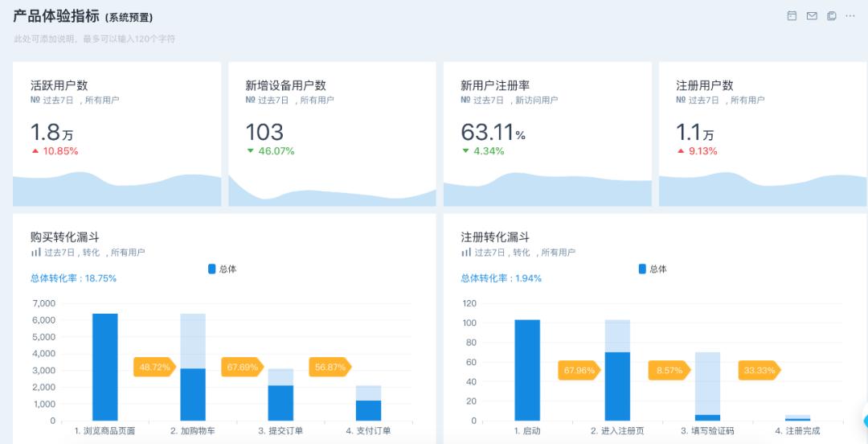Click the 48.72% conversion badge

[154, 367]
